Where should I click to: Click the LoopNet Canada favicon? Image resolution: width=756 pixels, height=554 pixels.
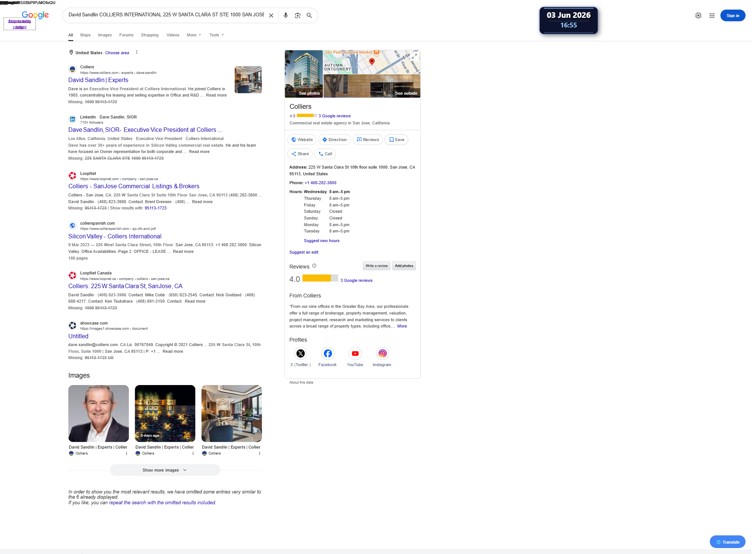click(72, 276)
